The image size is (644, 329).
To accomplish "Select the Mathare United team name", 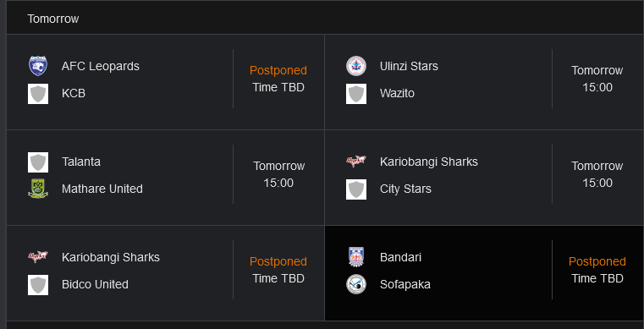I will coord(102,189).
